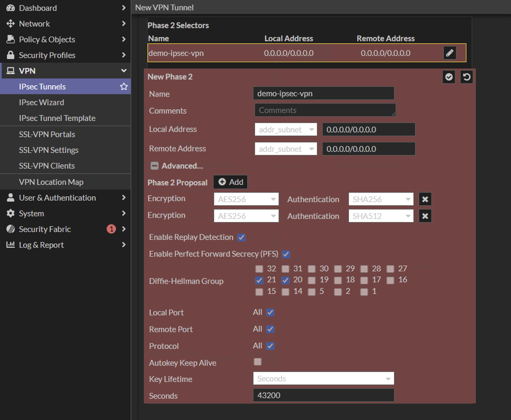
Task: Uncheck Protocol All checkbox
Action: [x=270, y=346]
